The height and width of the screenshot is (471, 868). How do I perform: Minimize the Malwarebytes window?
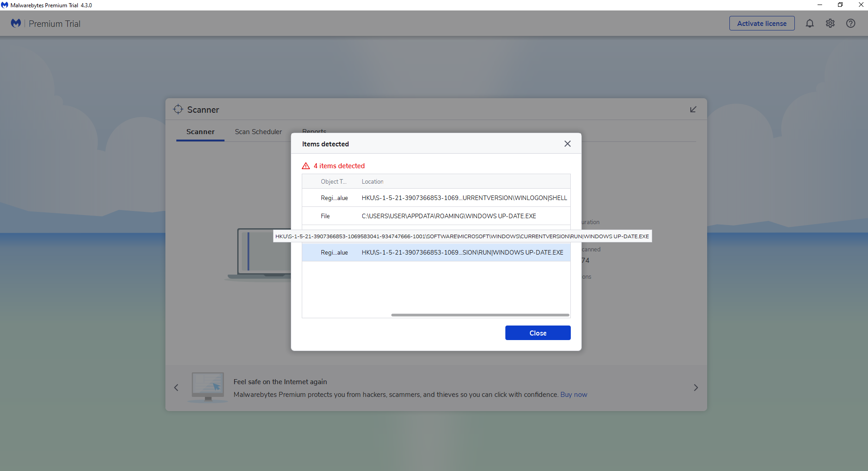[x=820, y=5]
